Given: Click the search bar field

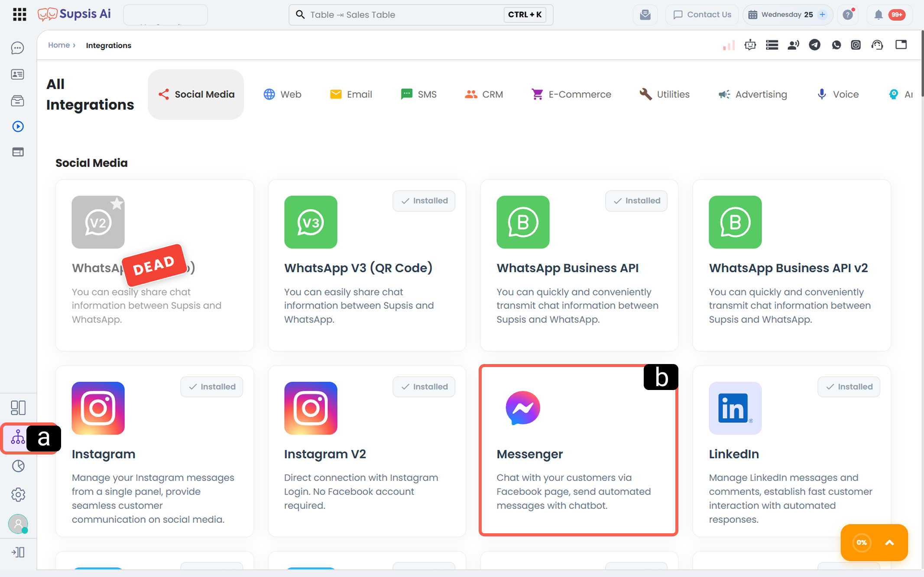Looking at the screenshot, I should click(x=421, y=15).
